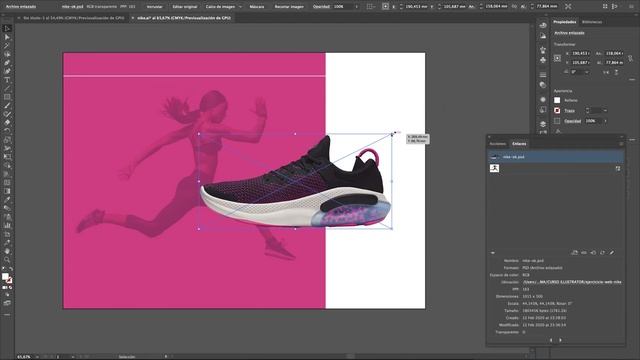Open the Layers panel icon in dock
This screenshot has height=360, width=640.
pyautogui.click(x=543, y=124)
